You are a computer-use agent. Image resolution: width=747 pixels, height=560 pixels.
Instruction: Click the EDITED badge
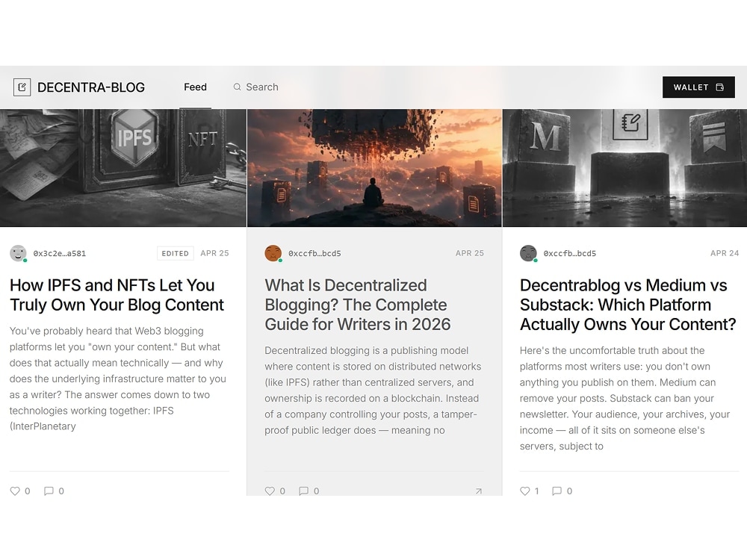[x=175, y=253]
